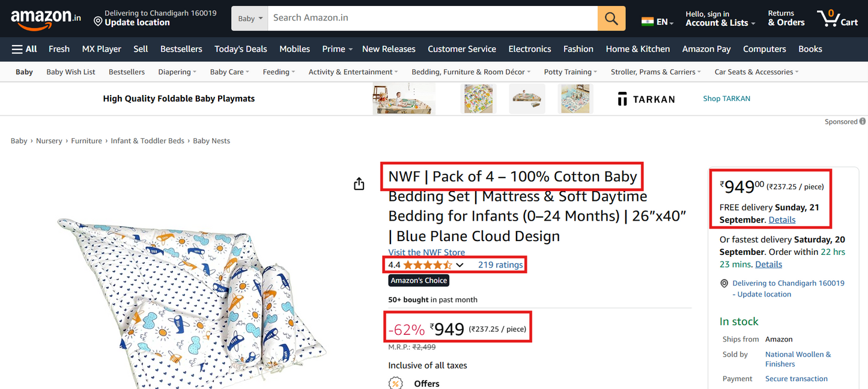This screenshot has width=868, height=389.
Task: Select Electronics in the main navigation
Action: click(x=529, y=49)
